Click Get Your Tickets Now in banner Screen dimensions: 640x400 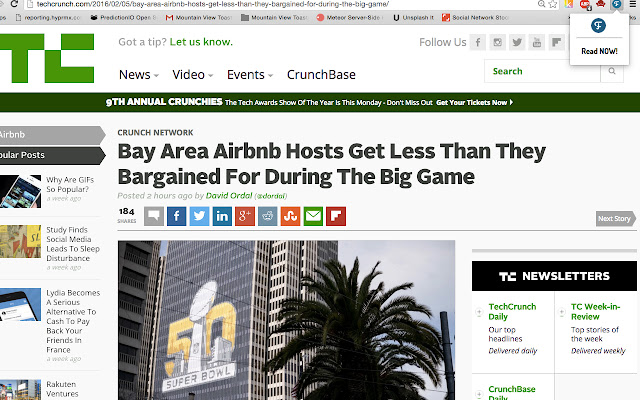(x=474, y=102)
